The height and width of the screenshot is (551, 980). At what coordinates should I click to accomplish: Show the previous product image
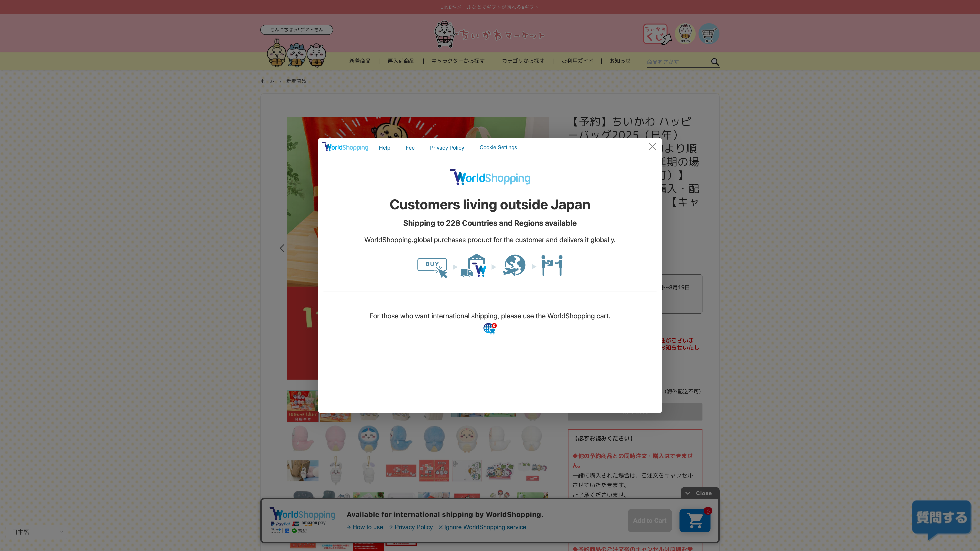(282, 248)
